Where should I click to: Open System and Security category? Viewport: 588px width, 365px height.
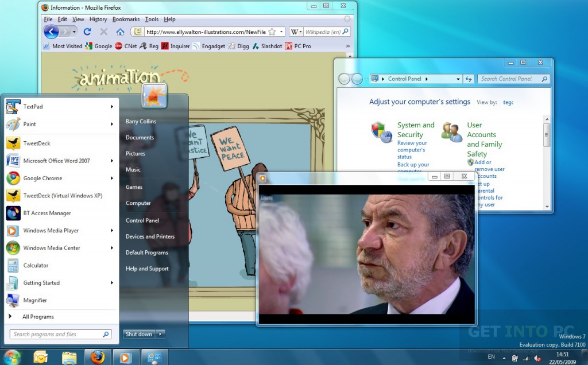coord(416,130)
